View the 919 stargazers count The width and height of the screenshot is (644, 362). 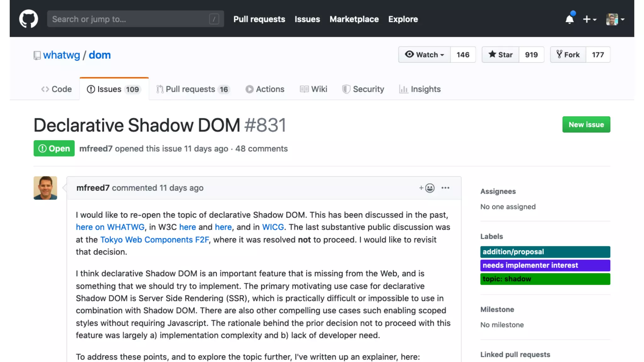click(x=531, y=55)
